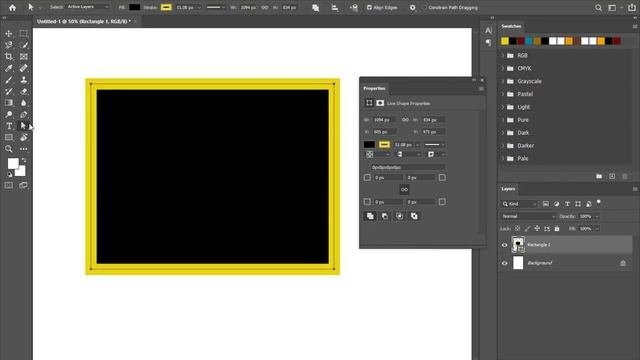
Task: Select the Swatches panel tab
Action: 511,26
